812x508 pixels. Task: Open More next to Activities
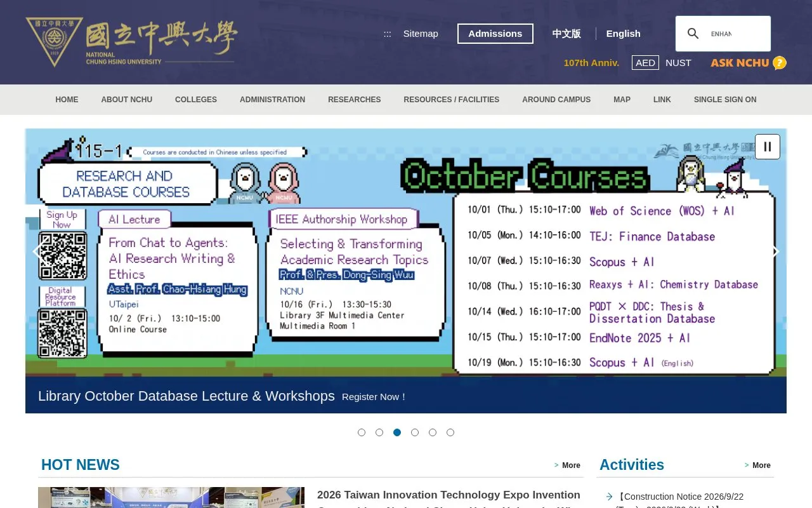tap(757, 465)
